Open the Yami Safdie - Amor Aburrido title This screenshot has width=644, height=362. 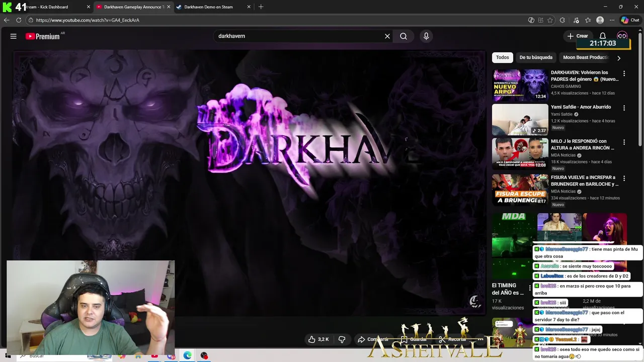coord(581,107)
